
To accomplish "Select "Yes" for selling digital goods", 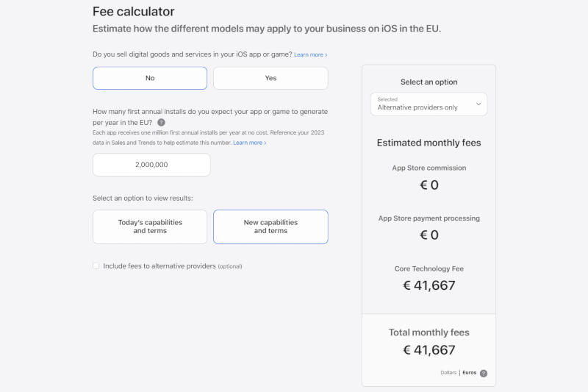I will [x=270, y=78].
